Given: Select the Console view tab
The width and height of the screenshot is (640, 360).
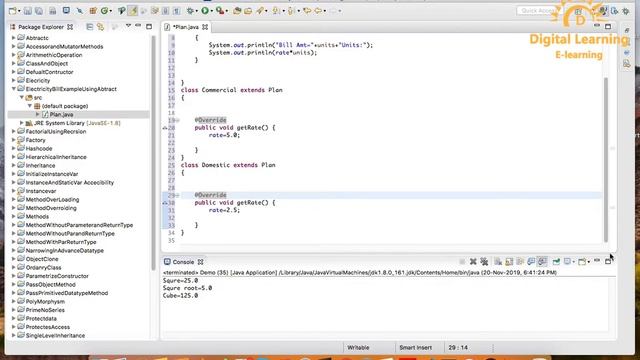Looking at the screenshot, I should click(183, 262).
